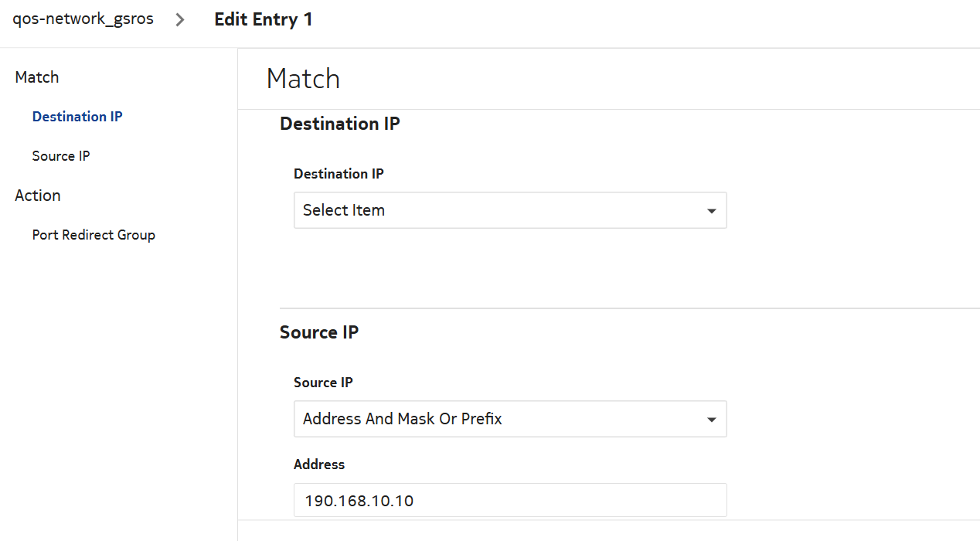
Task: Navigate to Source IP in sidebar
Action: click(61, 156)
